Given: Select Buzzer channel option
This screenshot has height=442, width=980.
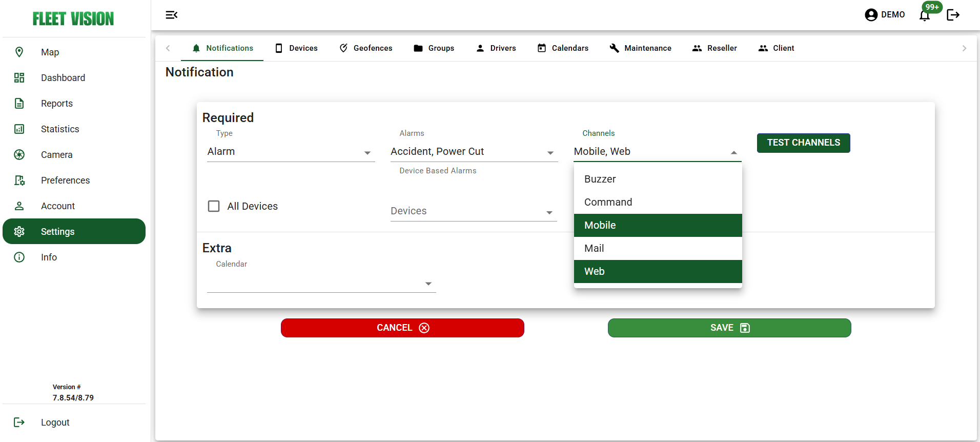Looking at the screenshot, I should click(658, 179).
